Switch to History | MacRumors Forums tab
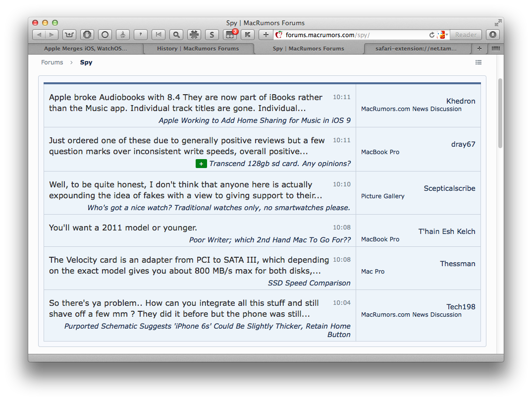This screenshot has width=532, height=401. coord(198,49)
